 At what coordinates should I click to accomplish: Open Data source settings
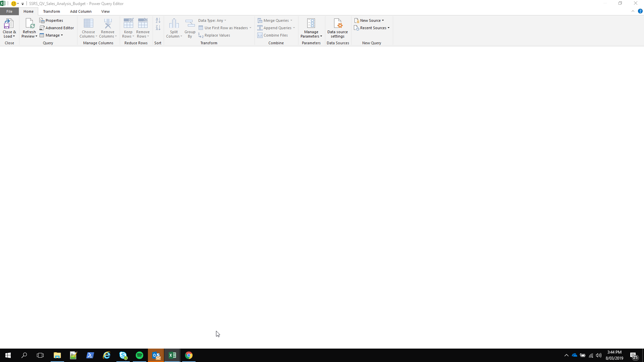[337, 28]
